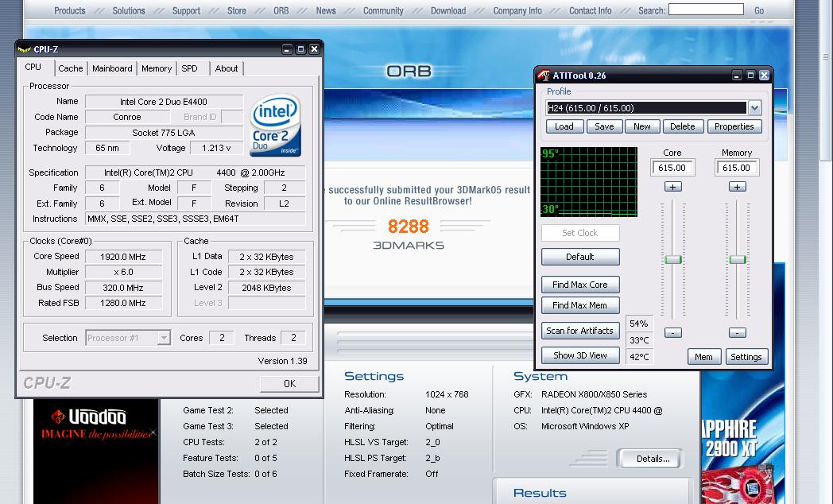Click the Voodoo advertisement banner
Screen dimensions: 833x504
(96, 451)
